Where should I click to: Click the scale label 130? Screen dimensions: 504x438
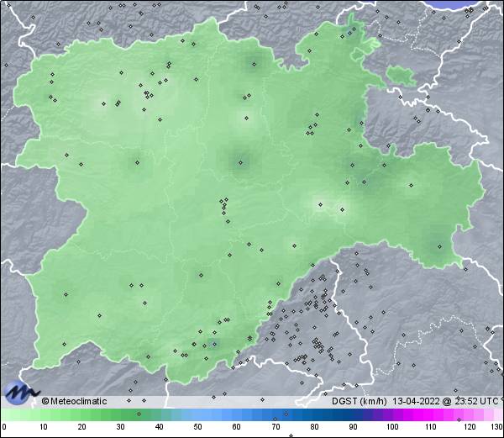[497, 427]
